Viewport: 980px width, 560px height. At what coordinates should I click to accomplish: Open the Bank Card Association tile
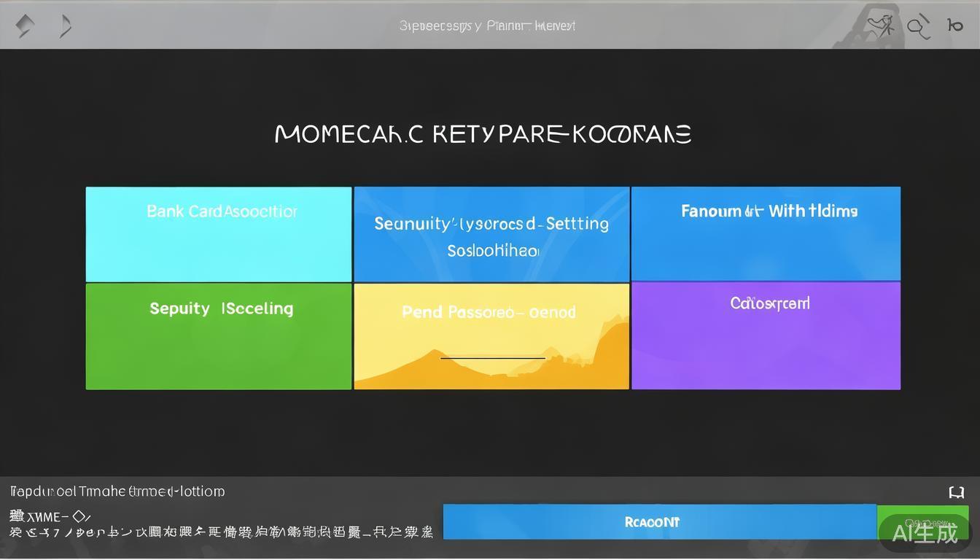[x=219, y=234]
